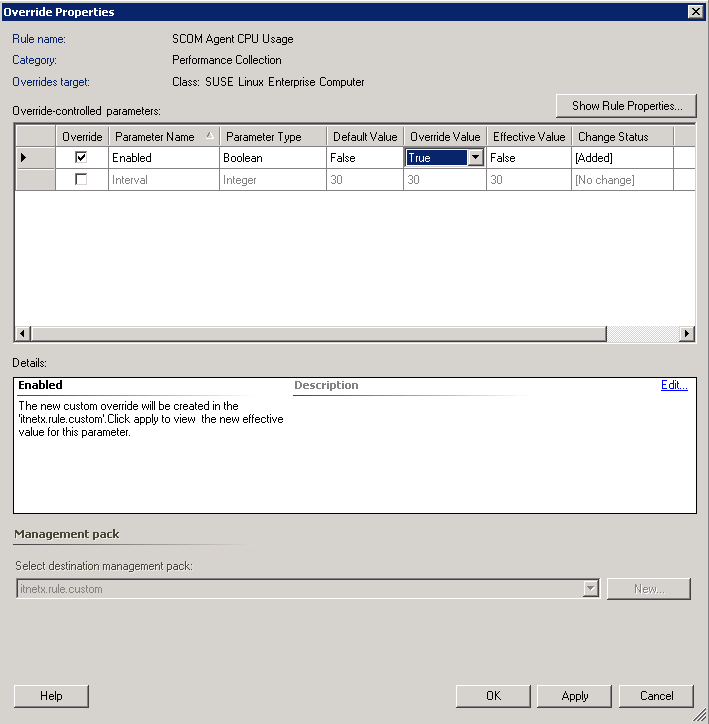Sort by Parameter Name column header
709x724 pixels.
point(164,137)
